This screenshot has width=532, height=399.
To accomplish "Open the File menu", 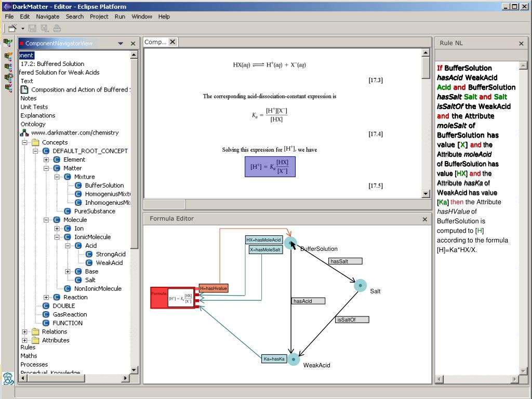I will pyautogui.click(x=9, y=16).
